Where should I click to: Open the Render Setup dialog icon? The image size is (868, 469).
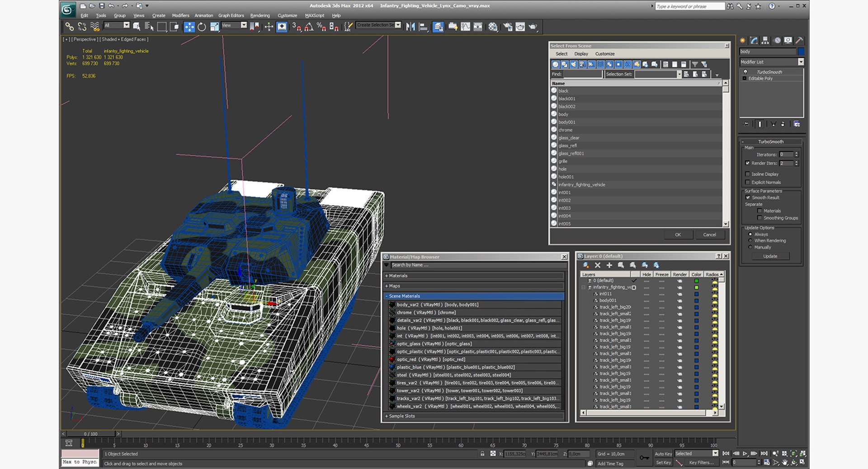coord(508,27)
